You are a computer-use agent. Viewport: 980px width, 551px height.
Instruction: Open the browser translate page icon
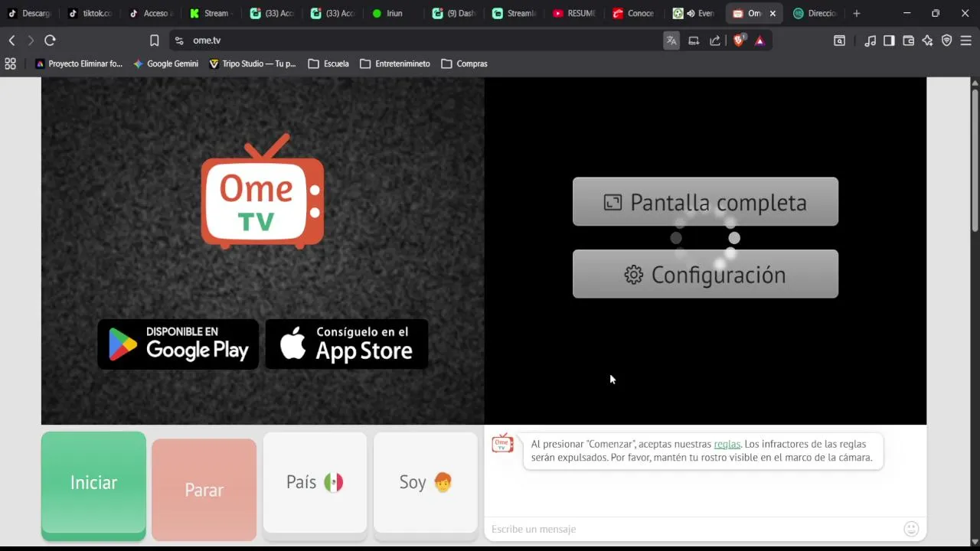[671, 41]
